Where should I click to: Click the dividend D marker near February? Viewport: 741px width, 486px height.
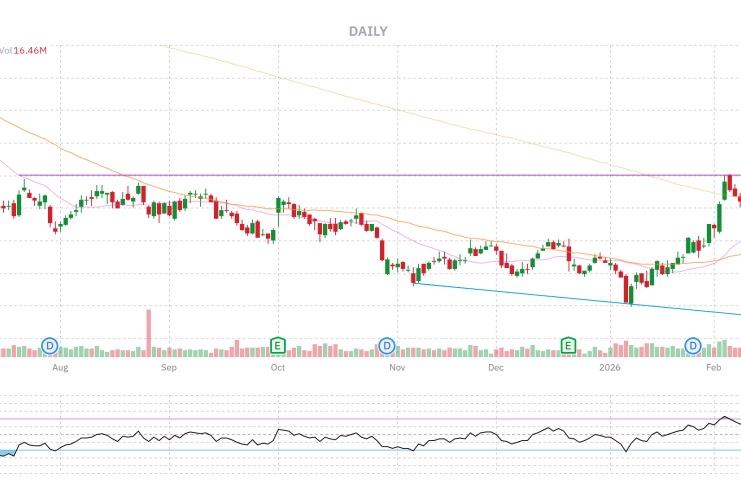tap(692, 346)
